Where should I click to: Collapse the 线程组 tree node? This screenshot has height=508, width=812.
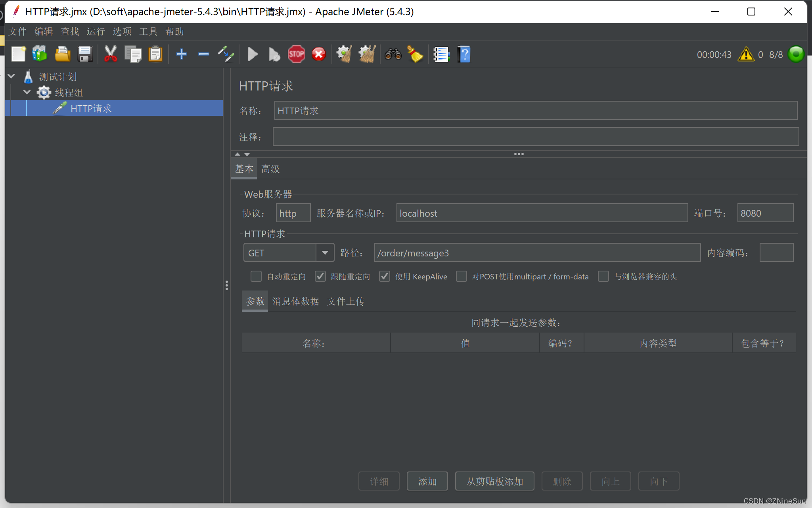[x=27, y=92]
